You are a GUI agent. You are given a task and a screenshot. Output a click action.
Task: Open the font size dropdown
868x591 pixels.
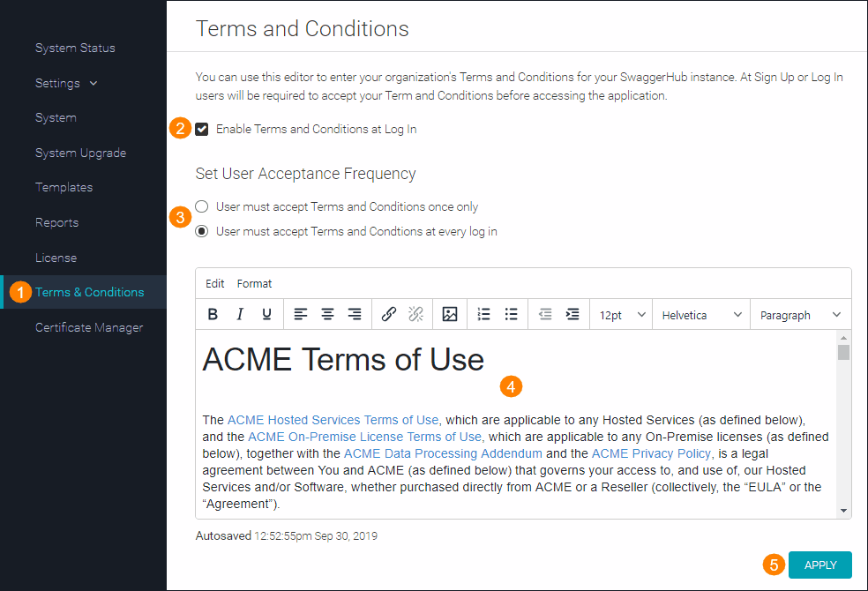620,314
